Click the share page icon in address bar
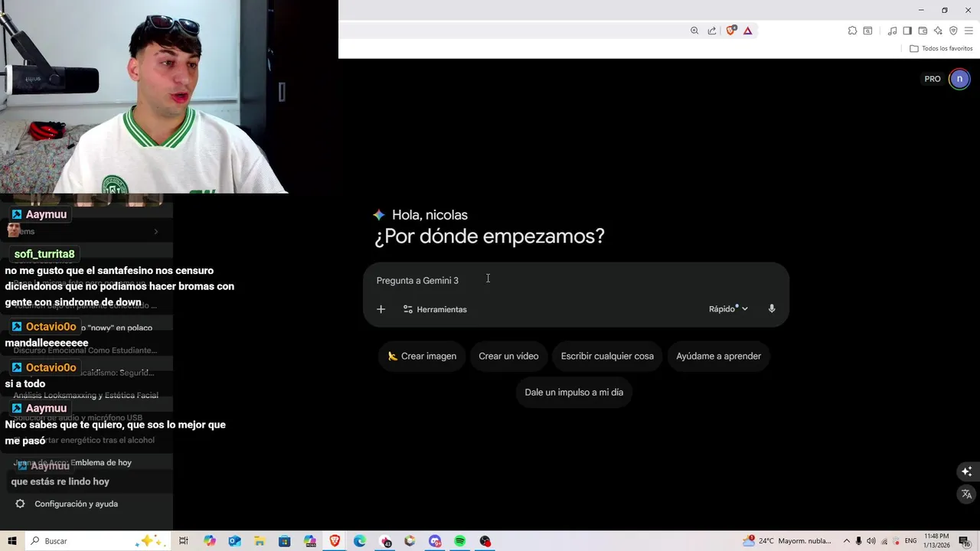Image resolution: width=980 pixels, height=551 pixels. (712, 31)
